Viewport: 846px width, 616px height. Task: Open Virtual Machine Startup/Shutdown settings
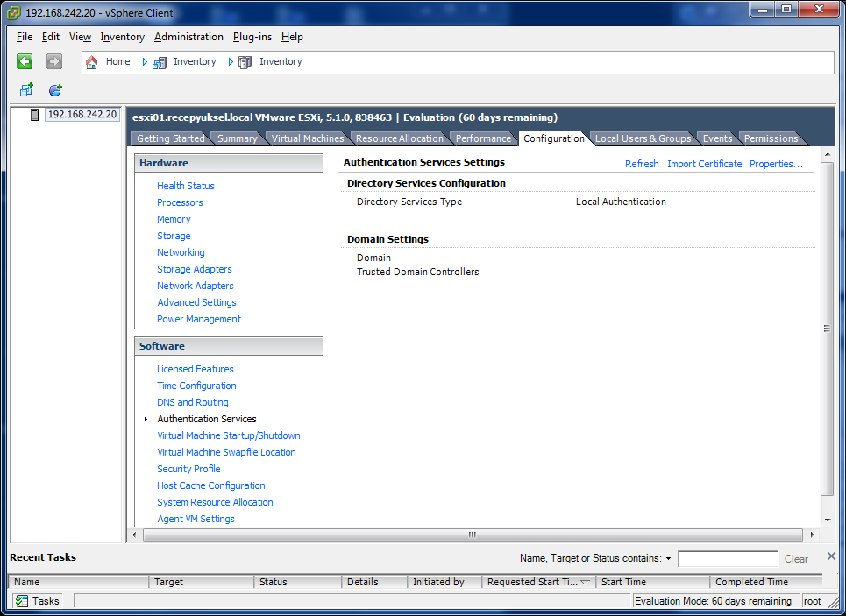229,435
